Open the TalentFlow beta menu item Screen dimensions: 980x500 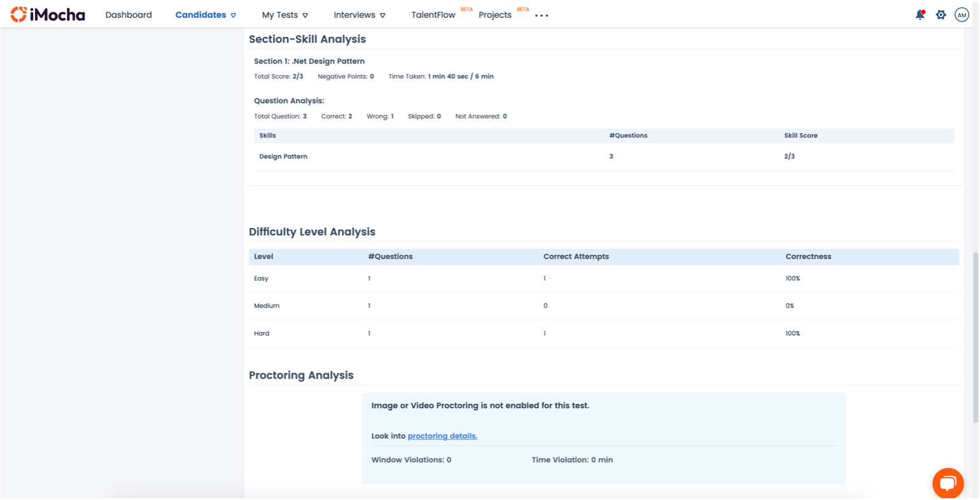coord(433,15)
